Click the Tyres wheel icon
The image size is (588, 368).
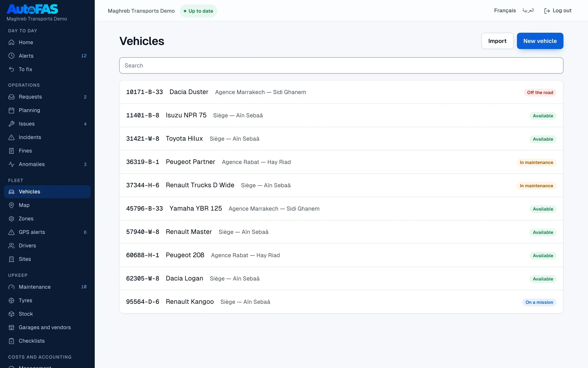[x=11, y=300]
